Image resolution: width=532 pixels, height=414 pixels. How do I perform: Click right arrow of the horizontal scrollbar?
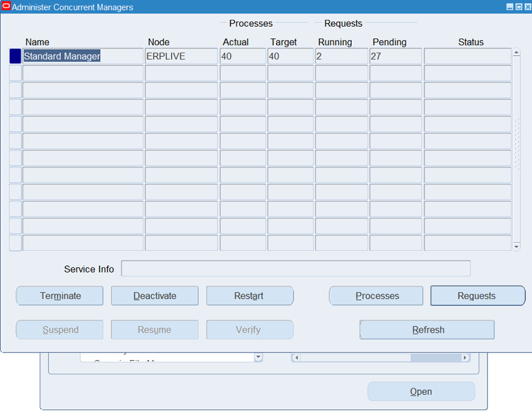point(465,358)
